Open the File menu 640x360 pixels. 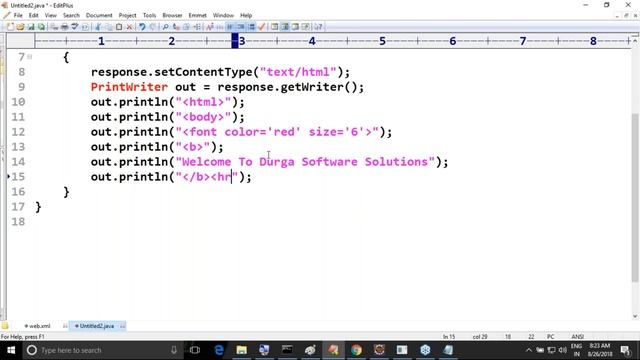[18, 15]
